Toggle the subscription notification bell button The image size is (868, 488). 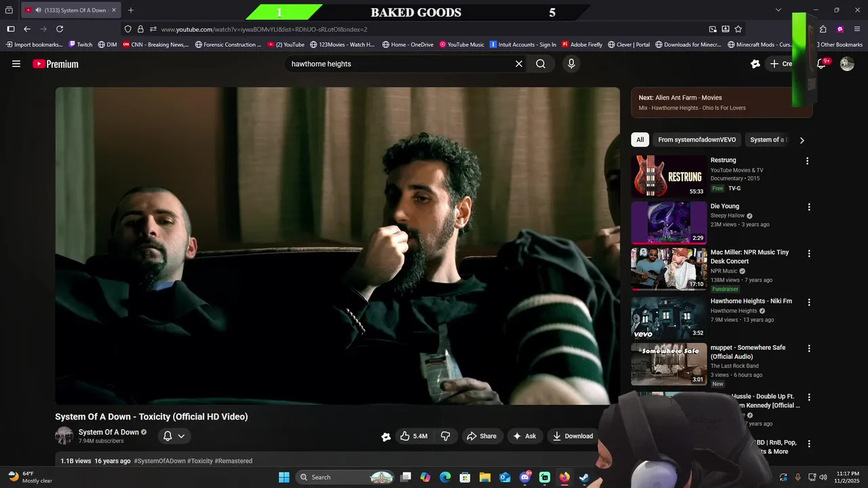(167, 436)
